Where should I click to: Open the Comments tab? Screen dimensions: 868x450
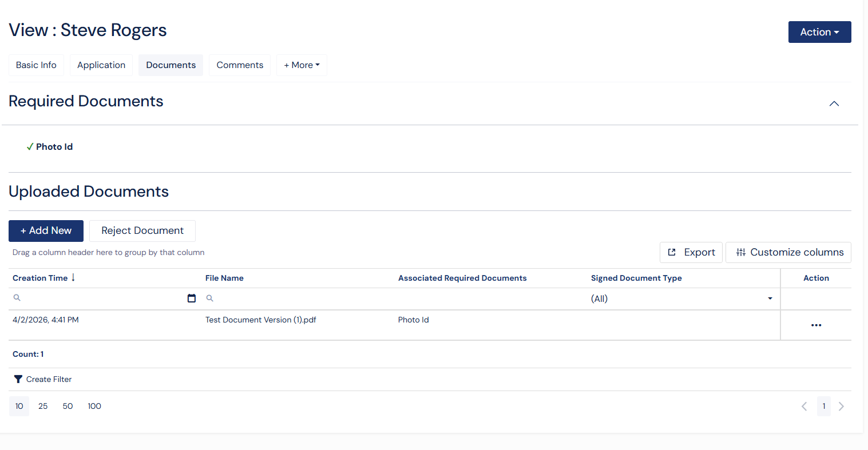click(x=240, y=65)
